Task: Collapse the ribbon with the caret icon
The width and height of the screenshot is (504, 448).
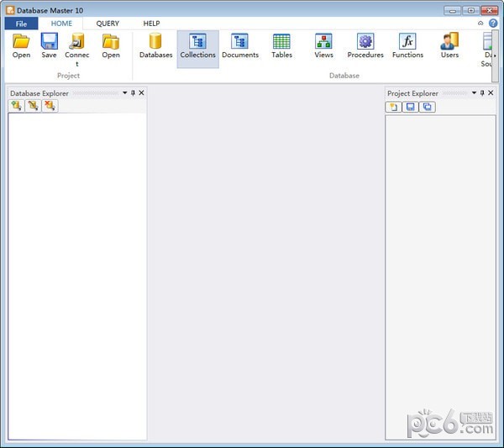Action: pos(480,24)
